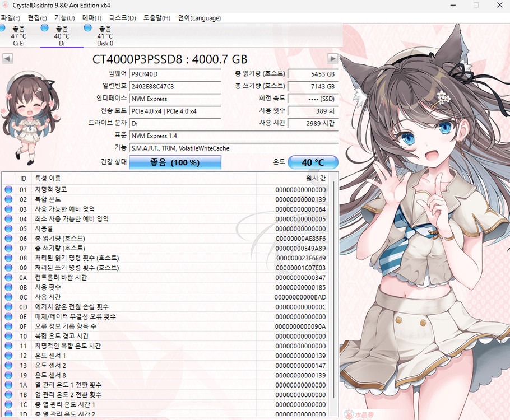Open the 테마(T) menu
The image size is (510, 420).
91,17
